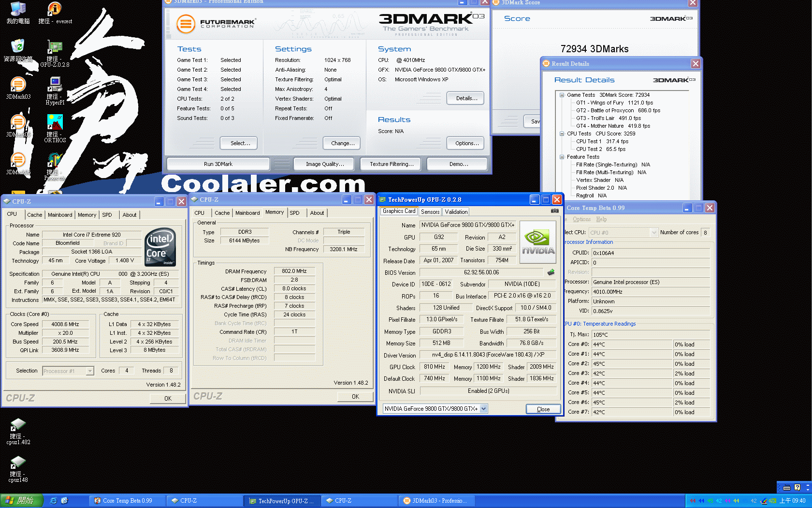
Task: Open the Sensors tab in GPU-Z
Action: 430,212
